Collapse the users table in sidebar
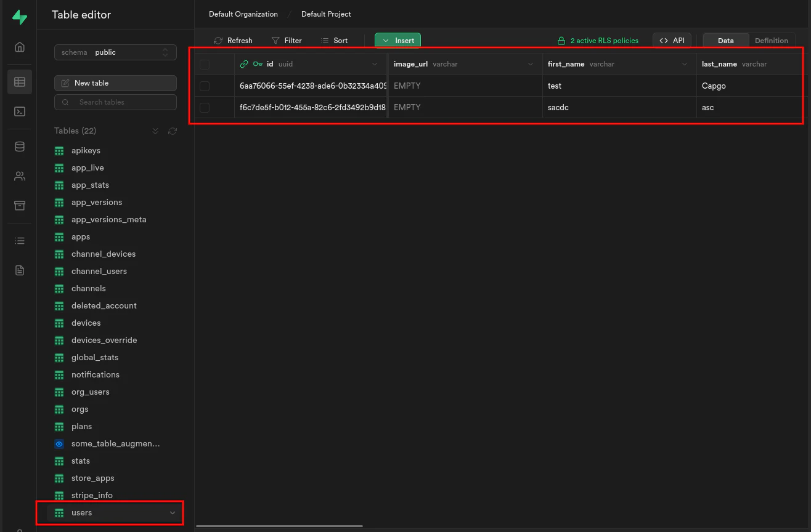 pyautogui.click(x=173, y=512)
